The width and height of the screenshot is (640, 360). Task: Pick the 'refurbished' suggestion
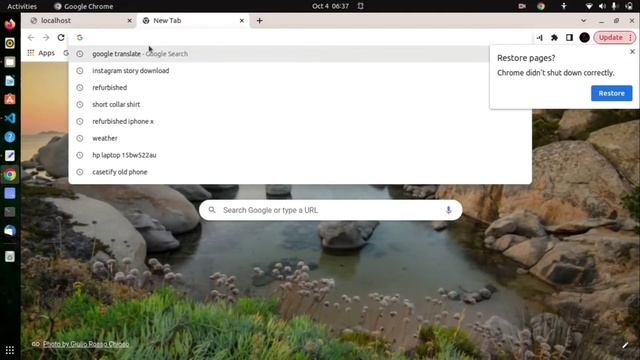point(300,87)
